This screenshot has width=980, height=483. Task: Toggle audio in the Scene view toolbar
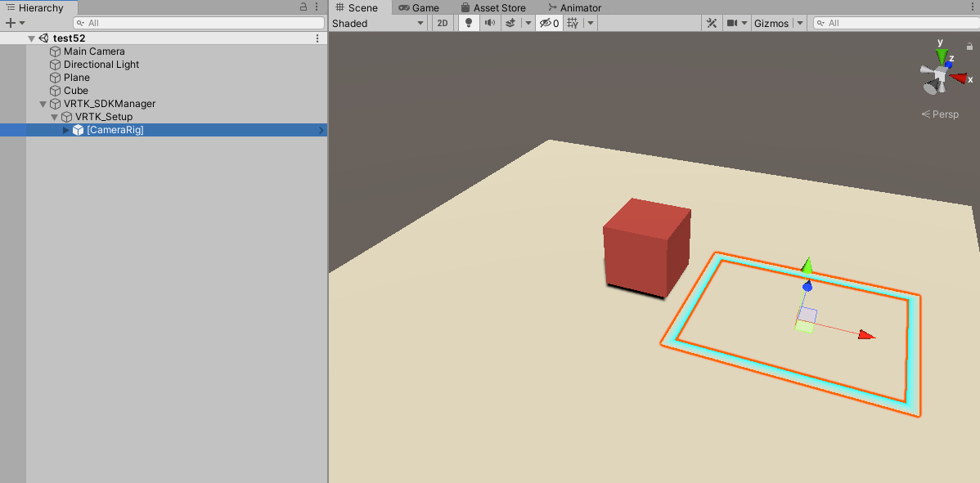(x=489, y=22)
